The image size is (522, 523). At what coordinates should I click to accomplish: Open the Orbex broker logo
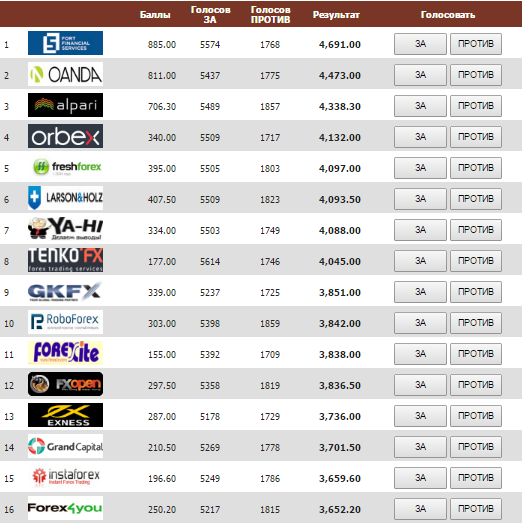[65, 136]
